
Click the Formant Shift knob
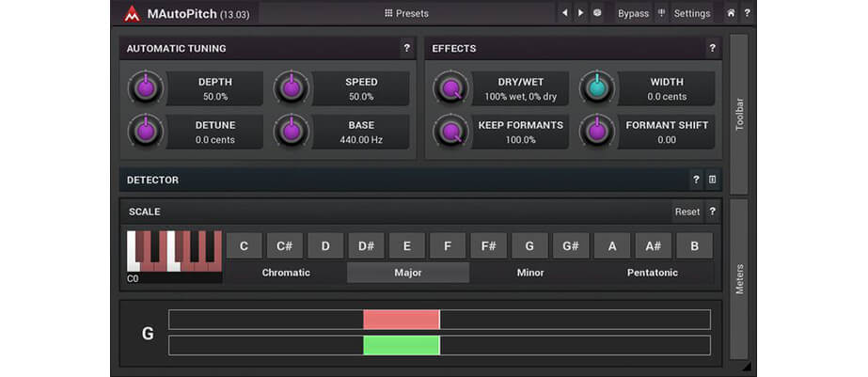(597, 132)
